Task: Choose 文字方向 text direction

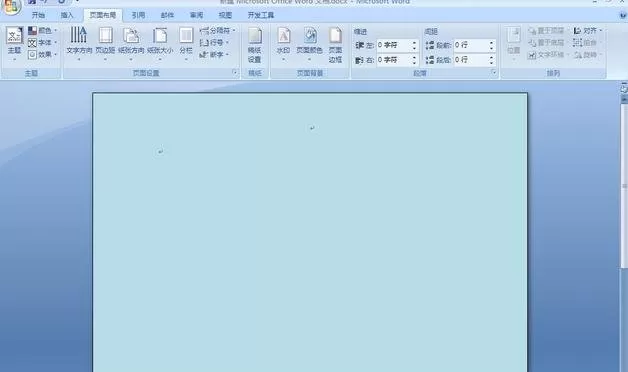Action: (x=79, y=44)
